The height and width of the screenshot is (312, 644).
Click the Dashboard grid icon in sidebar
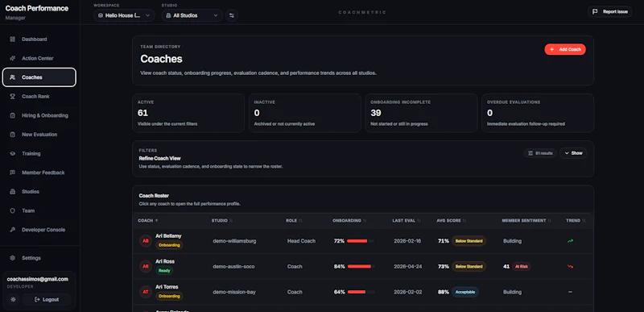pyautogui.click(x=12, y=40)
